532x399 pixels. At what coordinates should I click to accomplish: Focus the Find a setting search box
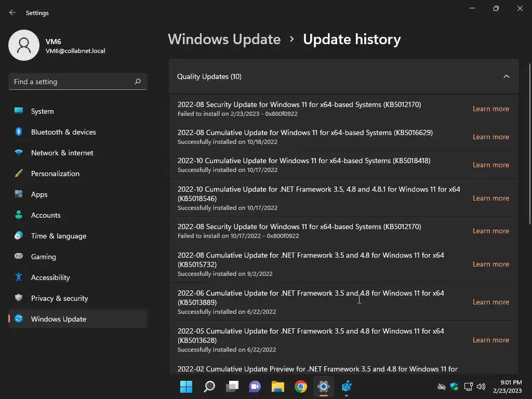tap(78, 82)
